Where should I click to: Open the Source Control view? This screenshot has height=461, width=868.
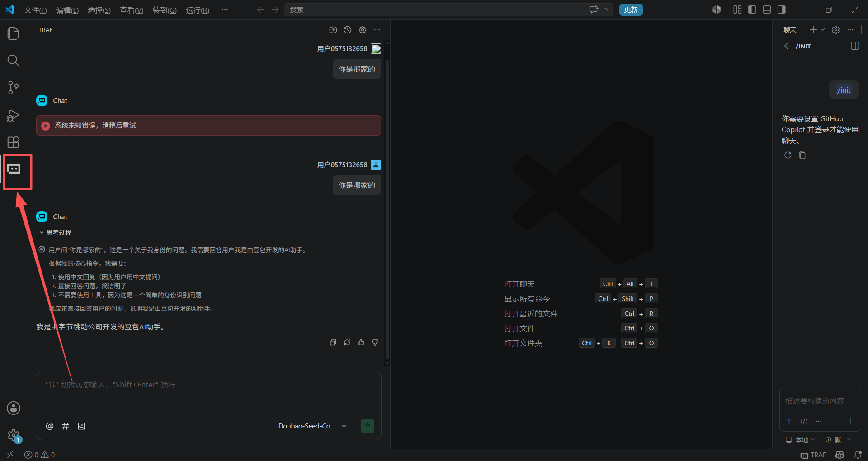pyautogui.click(x=14, y=88)
